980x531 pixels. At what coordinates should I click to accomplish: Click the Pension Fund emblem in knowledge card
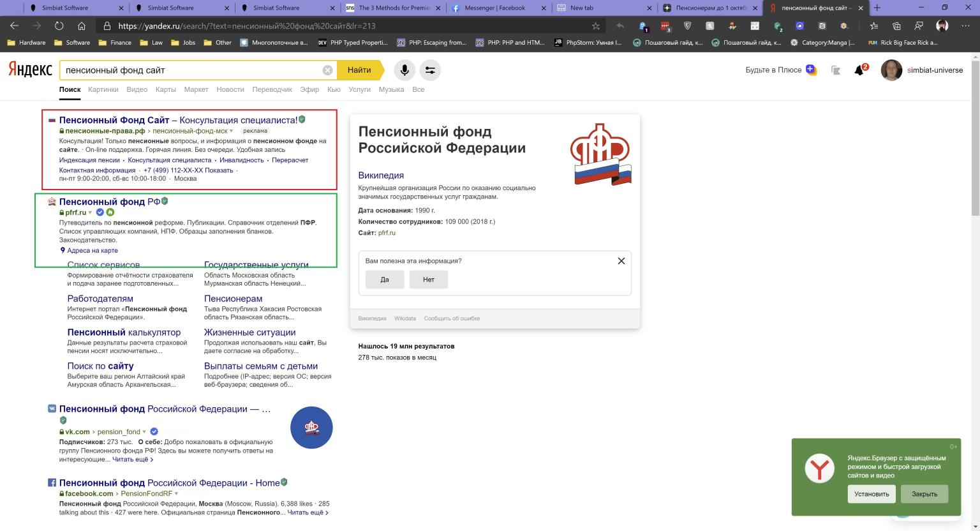pyautogui.click(x=600, y=154)
